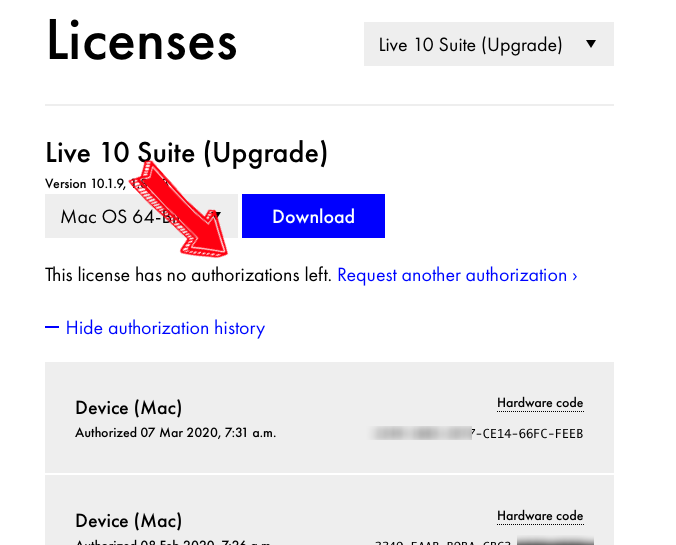The height and width of the screenshot is (545, 676).
Task: Click Hardware code label on second device
Action: pos(540,516)
